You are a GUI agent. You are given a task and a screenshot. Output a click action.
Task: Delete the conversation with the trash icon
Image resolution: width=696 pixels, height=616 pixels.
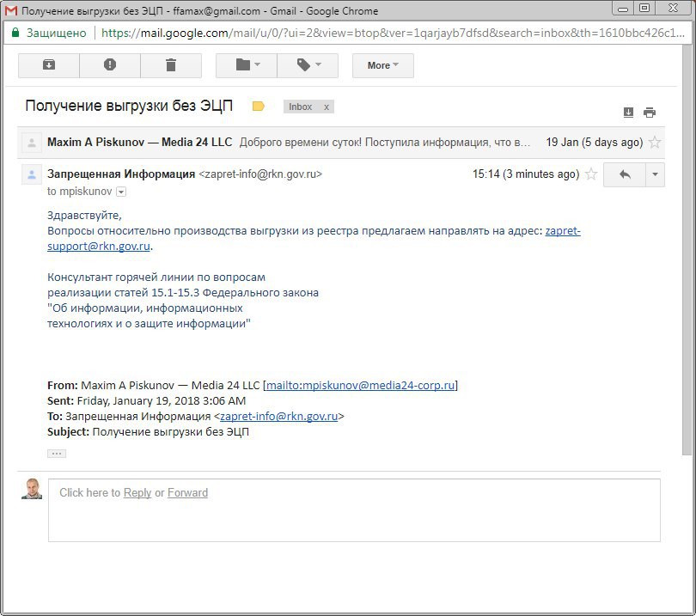(171, 65)
